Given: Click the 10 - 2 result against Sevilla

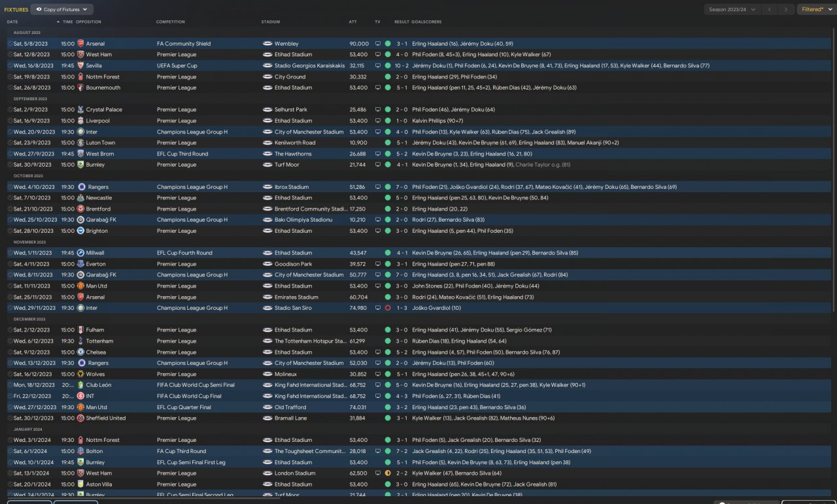Looking at the screenshot, I should 402,66.
